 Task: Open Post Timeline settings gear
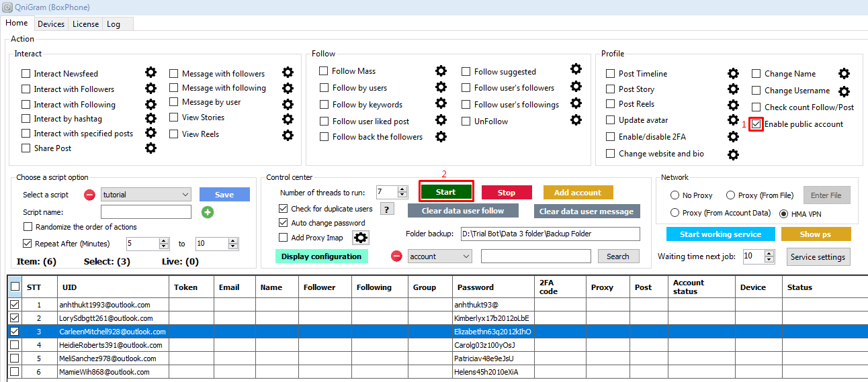coord(734,74)
